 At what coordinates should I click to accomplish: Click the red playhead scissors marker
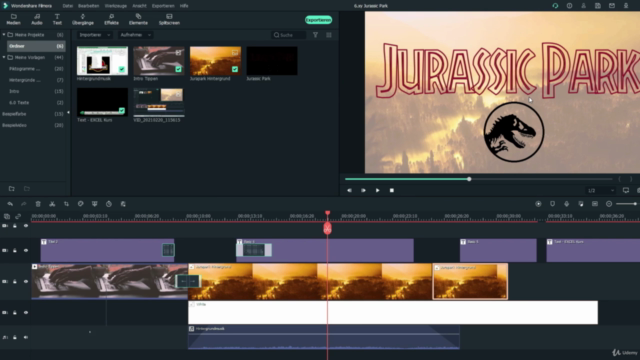point(327,229)
